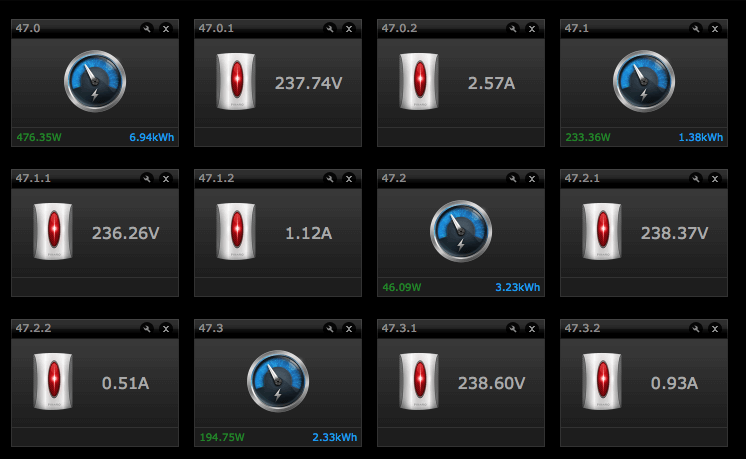Click the 47.3.1 widget title bar
The image size is (746, 459).
point(440,329)
